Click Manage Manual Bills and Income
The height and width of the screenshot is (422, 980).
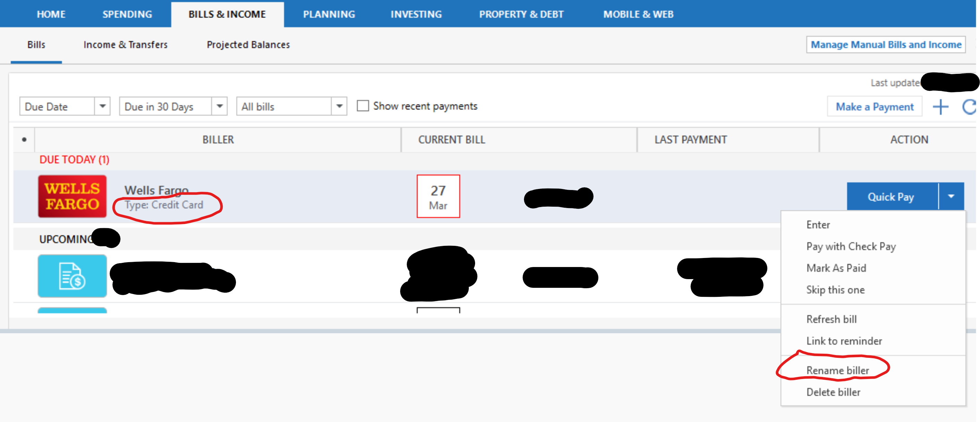coord(886,44)
